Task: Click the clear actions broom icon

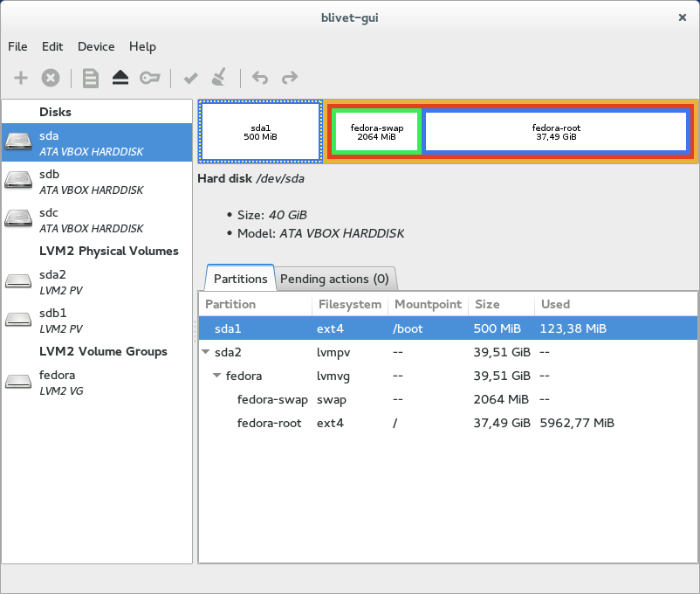Action: [219, 78]
